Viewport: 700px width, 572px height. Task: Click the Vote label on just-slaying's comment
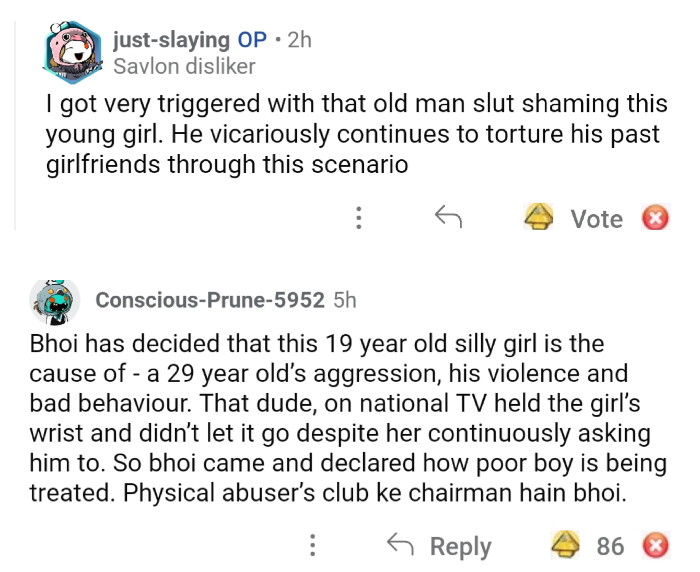point(596,218)
